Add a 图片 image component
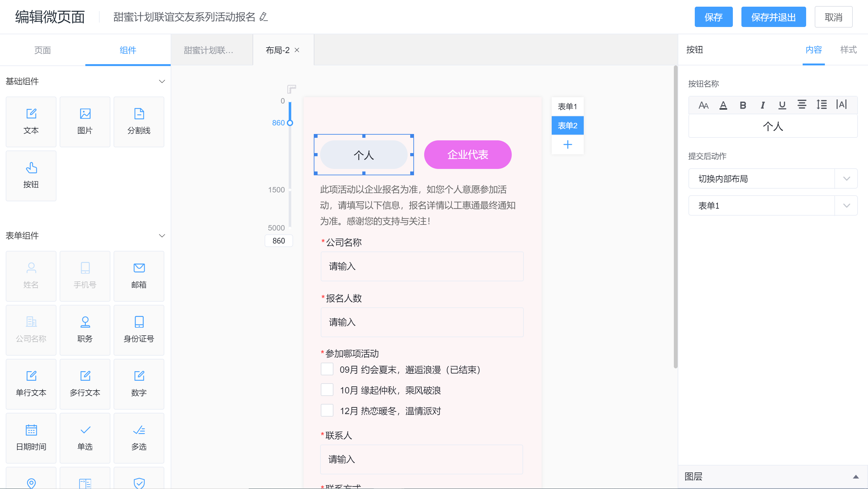The image size is (868, 489). pyautogui.click(x=85, y=122)
